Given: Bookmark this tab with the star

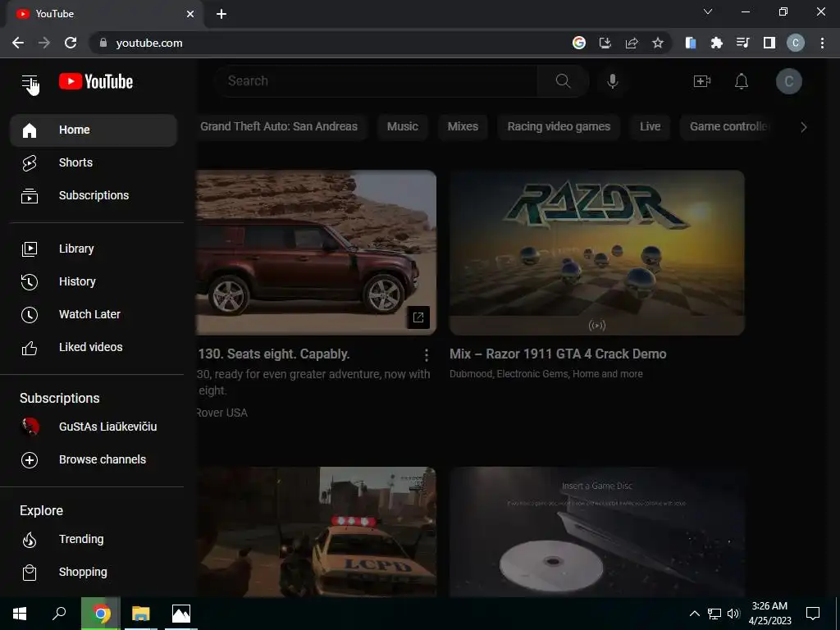Looking at the screenshot, I should click(x=657, y=43).
